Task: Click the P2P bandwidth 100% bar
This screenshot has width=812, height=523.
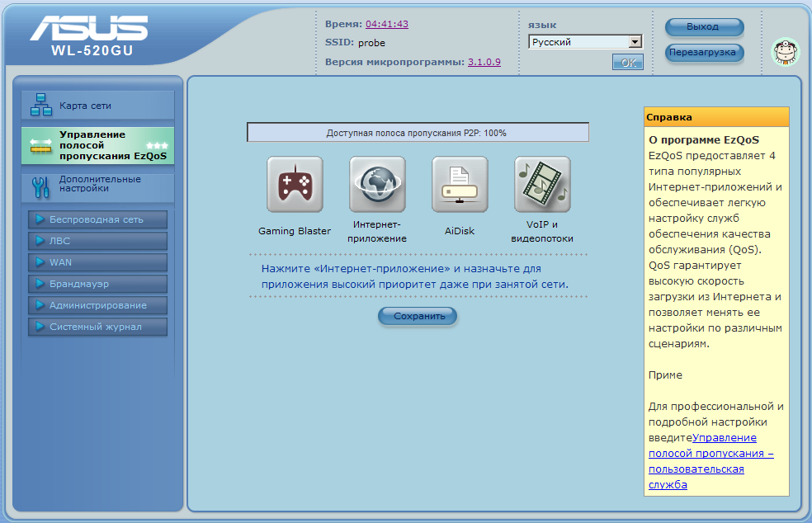Action: point(418,133)
